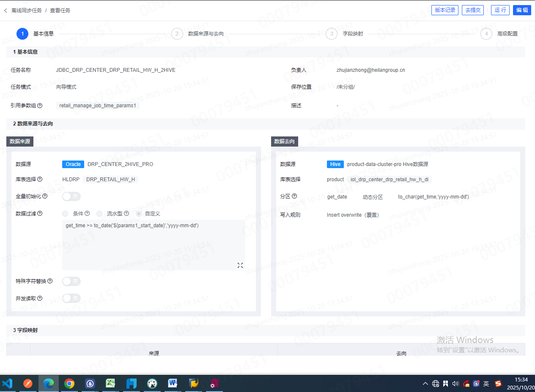The width and height of the screenshot is (535, 392).
Task: Click the back arrow beside 离线同步任务
Action: tap(5, 10)
